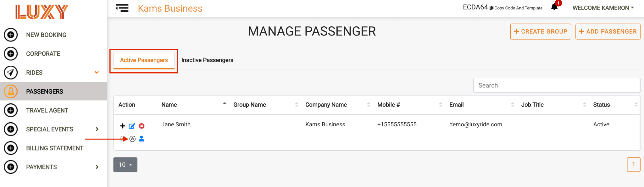Click the reset password lock icon
Image resolution: width=644 pixels, height=187 pixels.
click(132, 139)
